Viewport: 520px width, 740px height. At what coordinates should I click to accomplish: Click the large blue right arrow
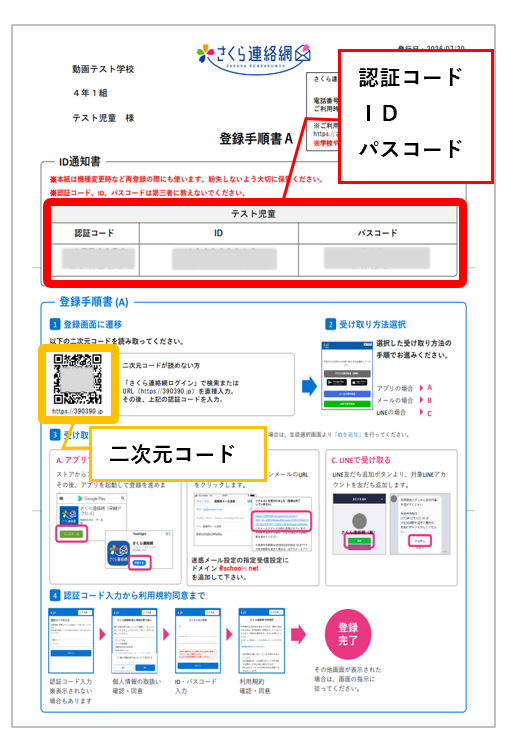point(309,386)
